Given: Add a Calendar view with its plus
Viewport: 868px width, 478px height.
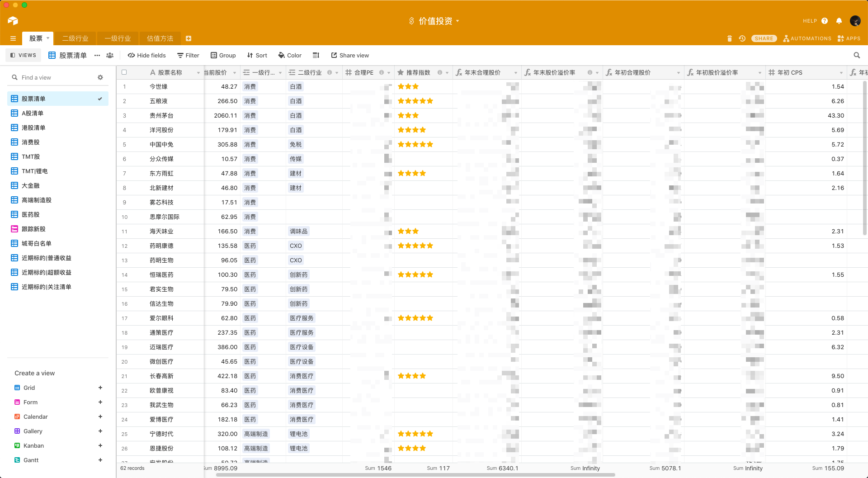Looking at the screenshot, I should coord(100,417).
